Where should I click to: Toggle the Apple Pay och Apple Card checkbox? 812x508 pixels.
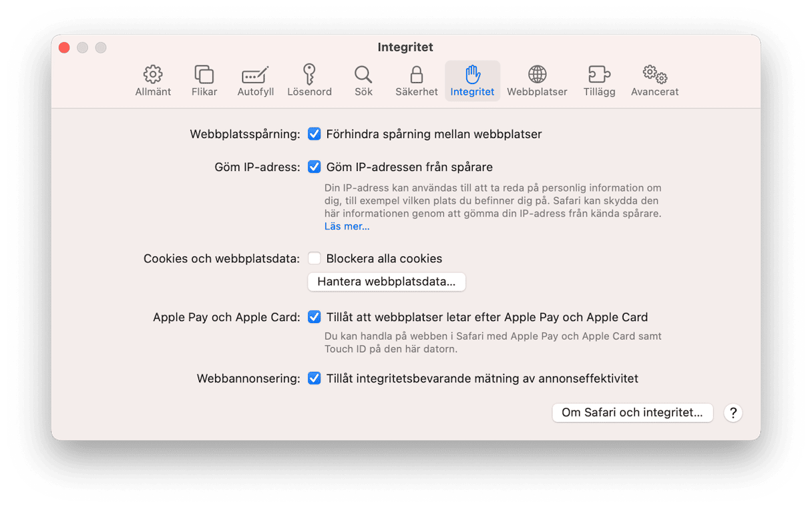(314, 317)
